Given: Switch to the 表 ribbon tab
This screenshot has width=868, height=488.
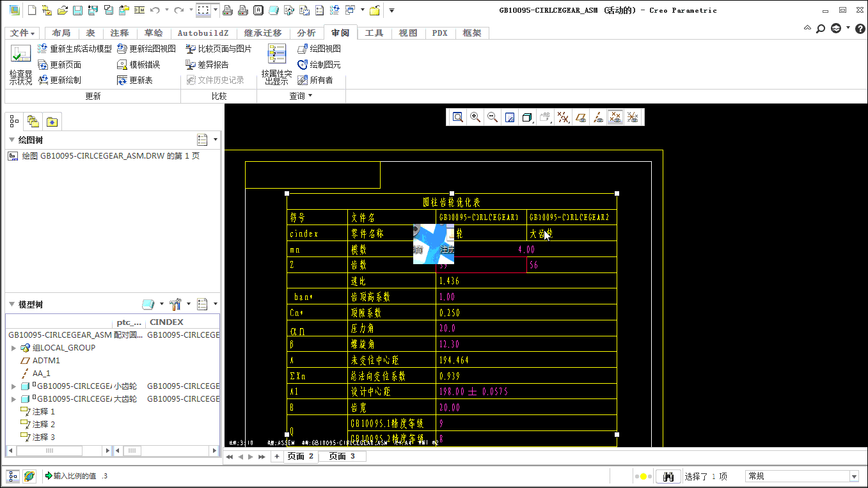Looking at the screenshot, I should (90, 33).
